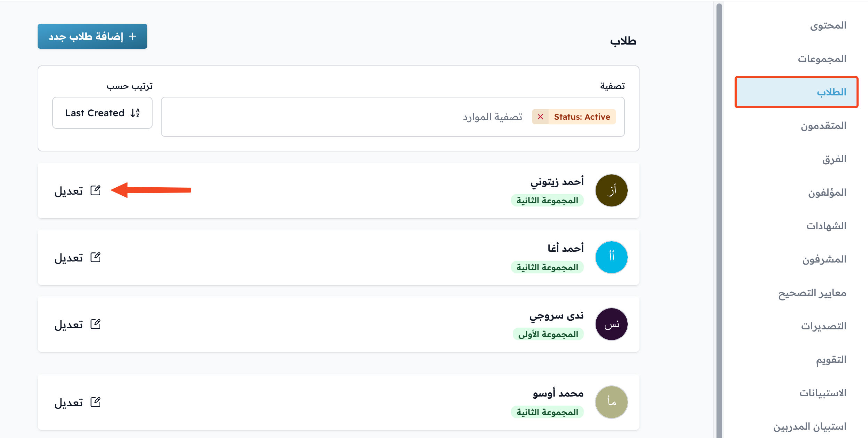Select المتقدمون in the sidebar
The height and width of the screenshot is (438, 868).
click(823, 126)
